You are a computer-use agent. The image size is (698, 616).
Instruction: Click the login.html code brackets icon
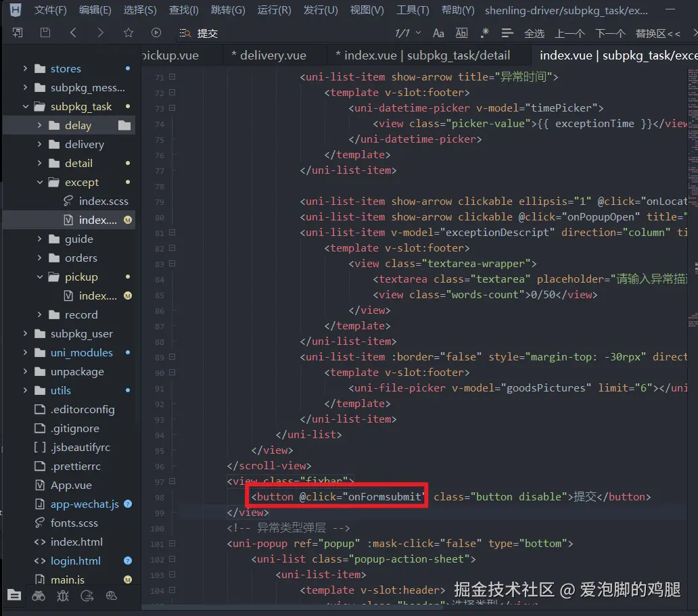click(40, 561)
